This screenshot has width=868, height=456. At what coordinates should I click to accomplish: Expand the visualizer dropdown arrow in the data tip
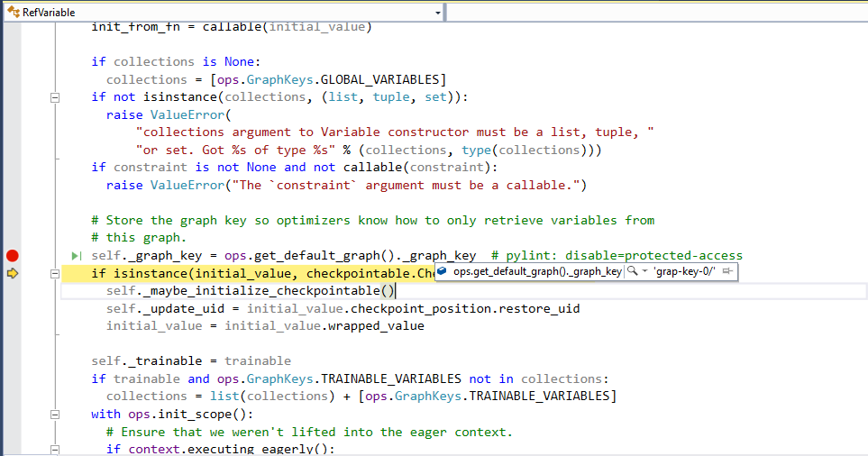pyautogui.click(x=644, y=271)
